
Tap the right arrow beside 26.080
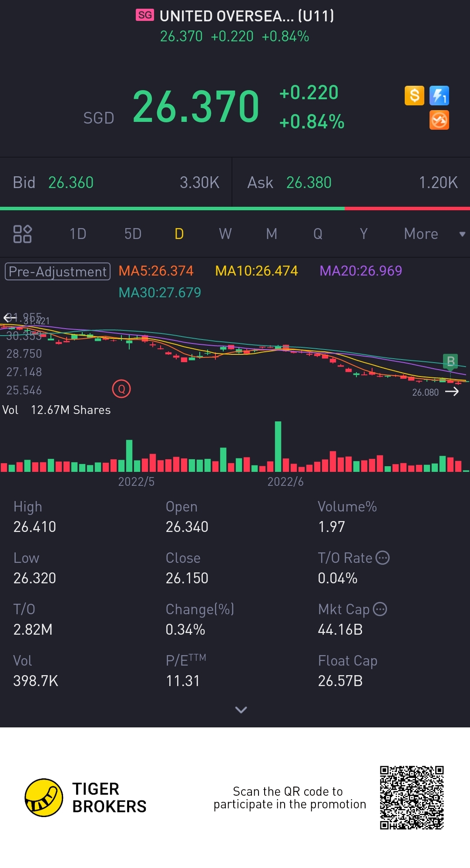[452, 392]
